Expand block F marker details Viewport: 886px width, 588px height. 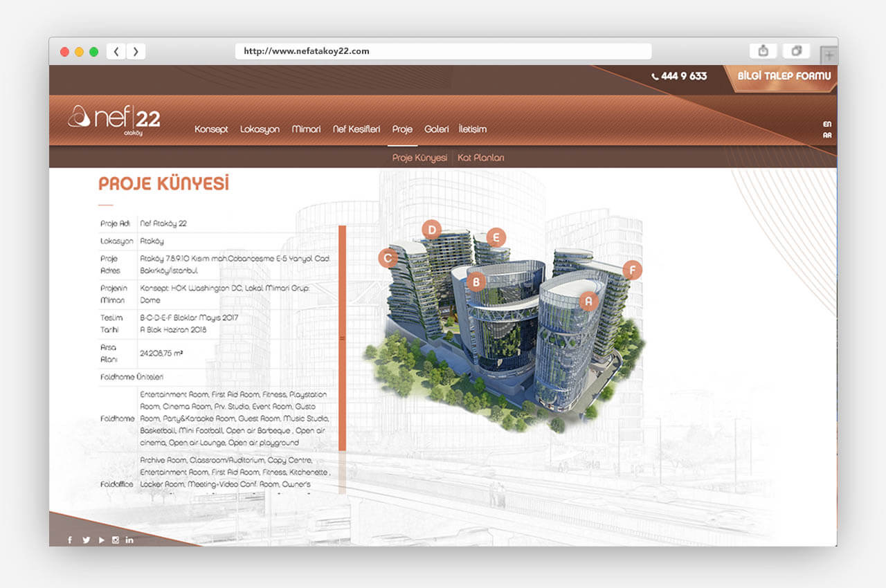pyautogui.click(x=631, y=270)
